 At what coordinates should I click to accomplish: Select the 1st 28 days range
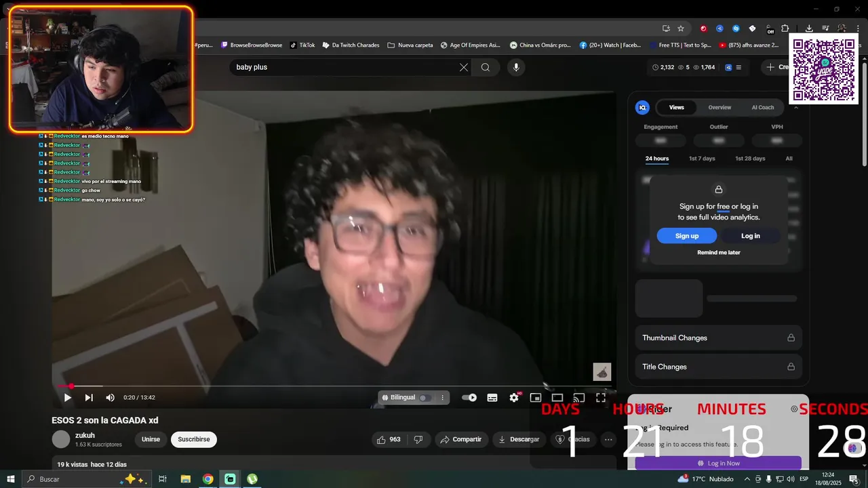click(x=750, y=159)
